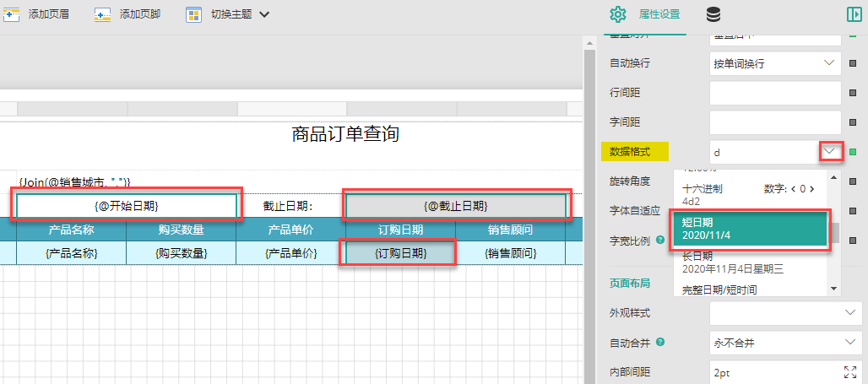Open the 属性设置 gear icon tab
This screenshot has width=868, height=384.
[618, 14]
